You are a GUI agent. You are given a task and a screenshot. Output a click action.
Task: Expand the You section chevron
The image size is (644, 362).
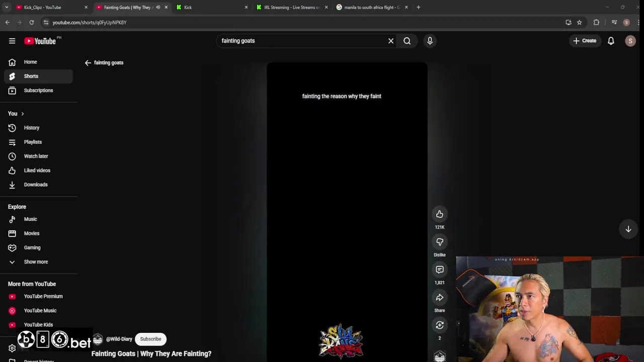(22, 114)
